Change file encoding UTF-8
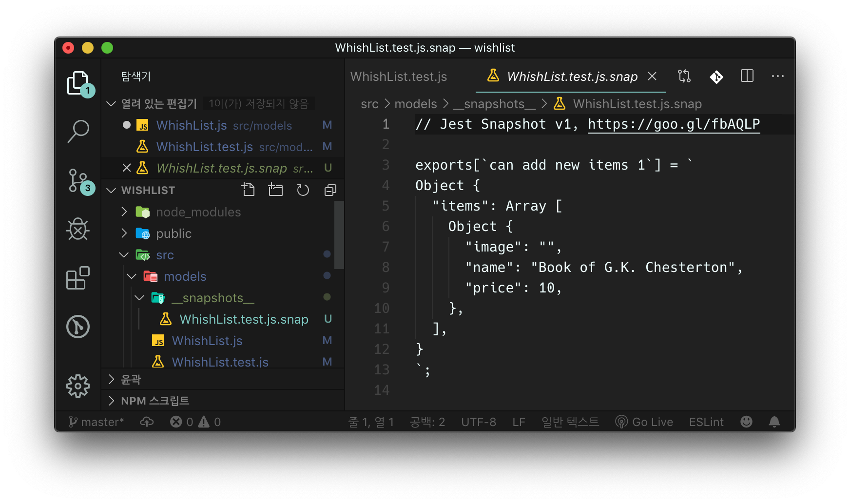This screenshot has height=504, width=850. click(x=479, y=422)
